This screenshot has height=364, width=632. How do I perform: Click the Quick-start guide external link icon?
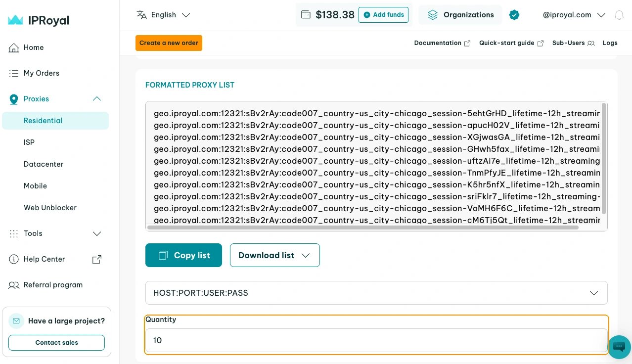pyautogui.click(x=541, y=43)
